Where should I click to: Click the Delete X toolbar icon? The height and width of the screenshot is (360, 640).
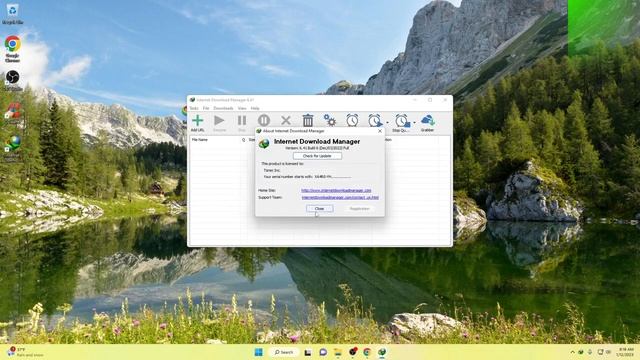[x=286, y=120]
